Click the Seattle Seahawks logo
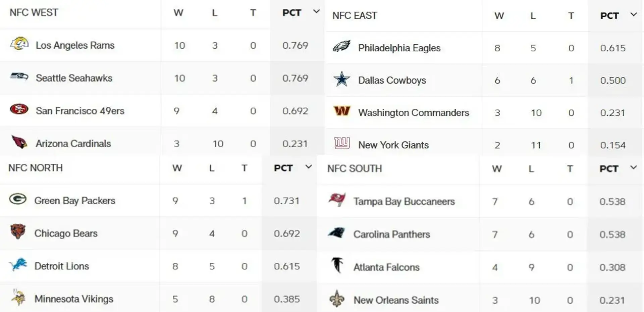The image size is (644, 312). coord(19,76)
